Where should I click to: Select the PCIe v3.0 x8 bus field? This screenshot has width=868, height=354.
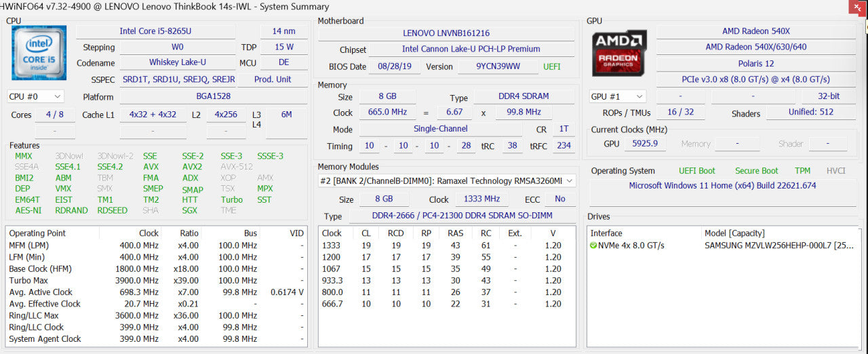click(756, 79)
